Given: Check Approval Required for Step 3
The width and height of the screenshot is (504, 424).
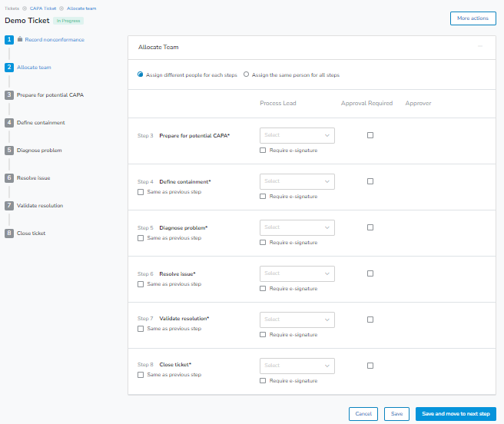Looking at the screenshot, I should click(370, 135).
